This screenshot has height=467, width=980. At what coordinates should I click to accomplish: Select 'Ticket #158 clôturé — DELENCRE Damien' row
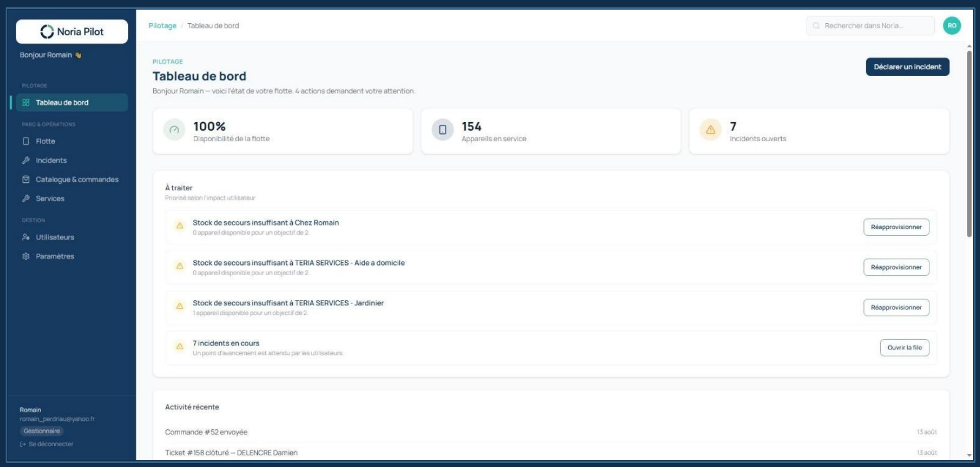551,453
